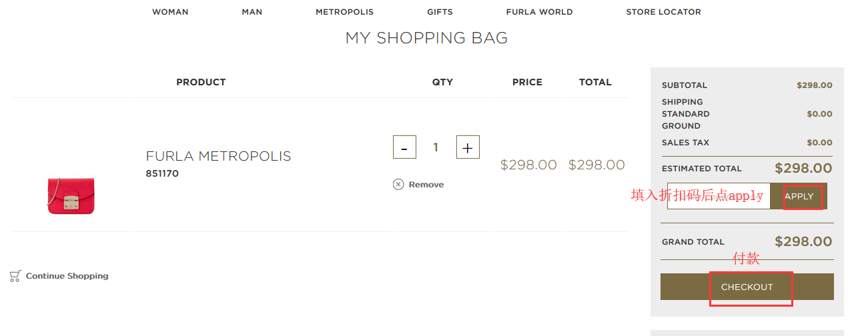Open the FURLA METROPOLIS product name
This screenshot has height=336, width=868.
click(218, 156)
